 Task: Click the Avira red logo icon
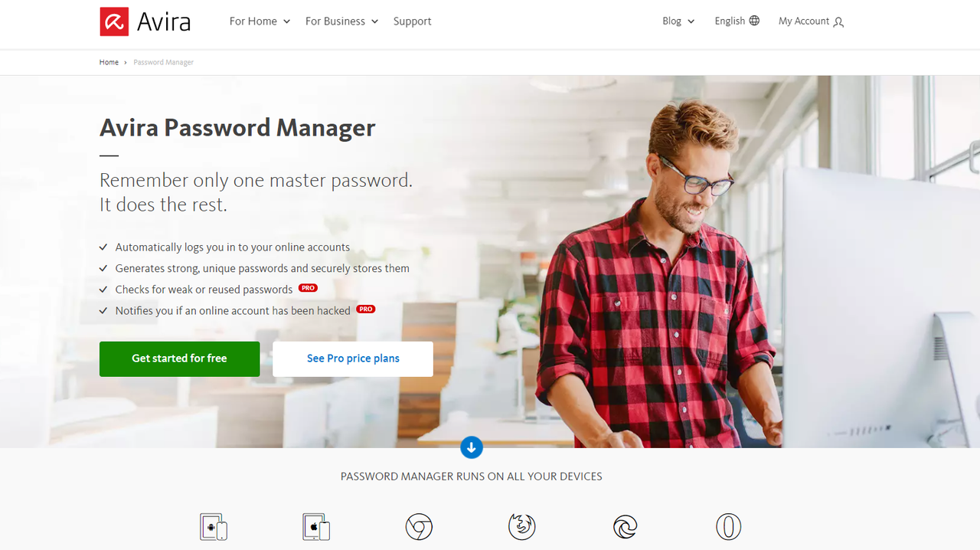click(x=114, y=21)
